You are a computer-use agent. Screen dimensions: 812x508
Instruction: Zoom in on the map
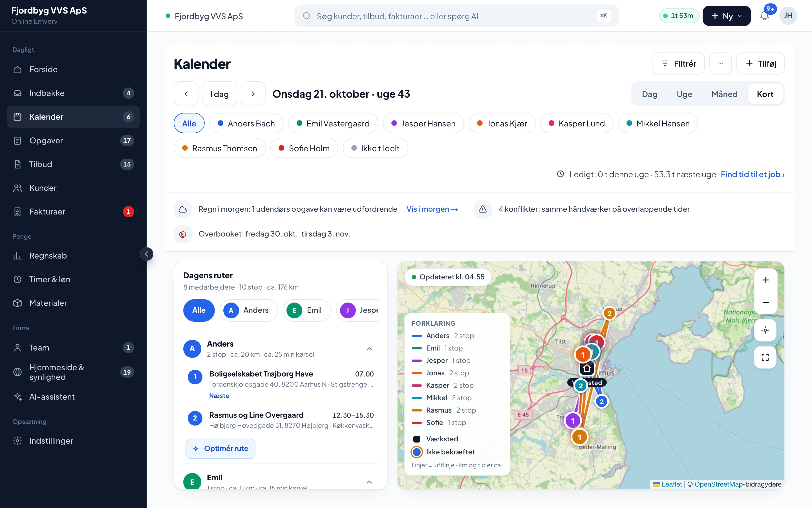765,280
